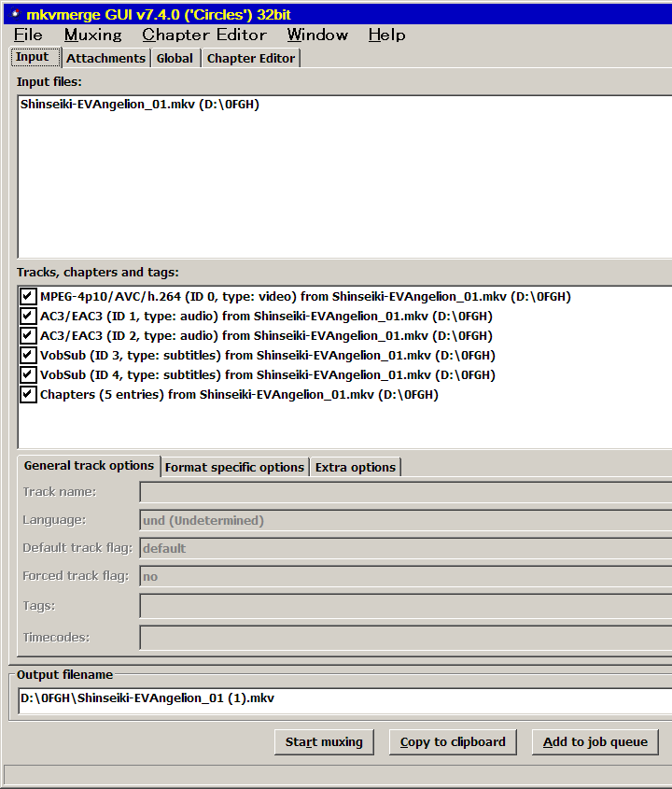Open the Muxing menu
The image size is (672, 789).
point(93,35)
